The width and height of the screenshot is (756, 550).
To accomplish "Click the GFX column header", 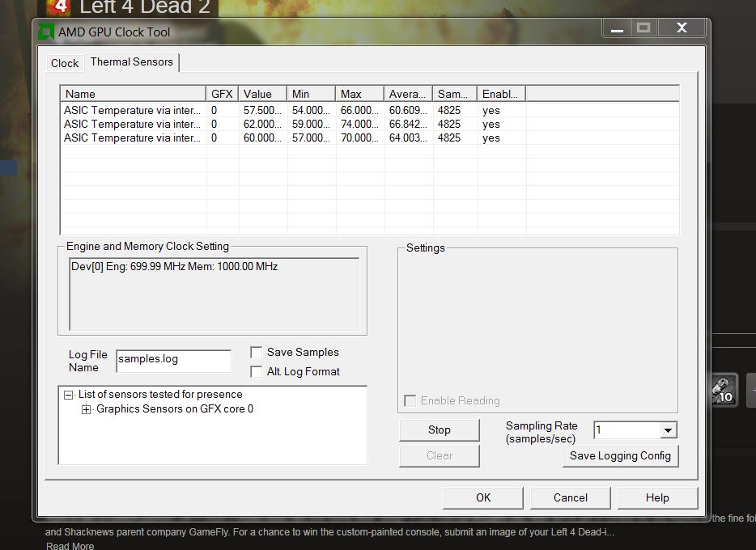I will [x=223, y=94].
